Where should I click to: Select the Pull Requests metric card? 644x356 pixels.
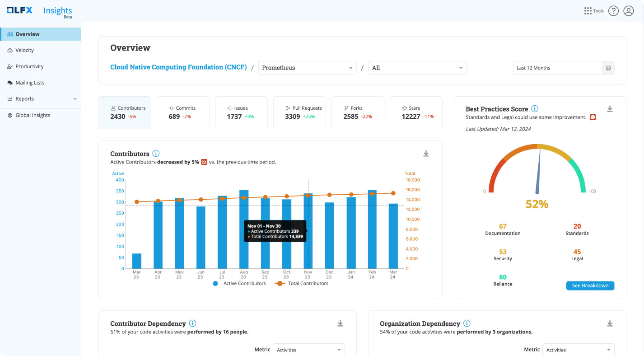click(x=299, y=112)
